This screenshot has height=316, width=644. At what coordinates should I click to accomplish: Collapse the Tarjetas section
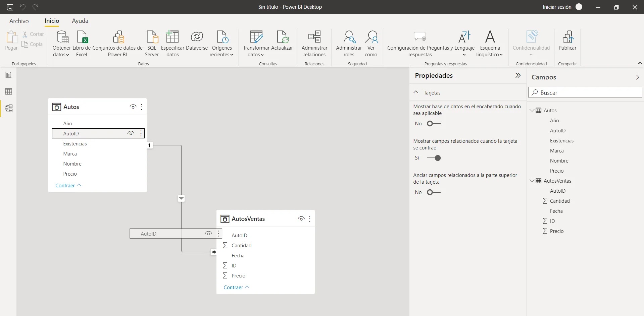tap(416, 92)
